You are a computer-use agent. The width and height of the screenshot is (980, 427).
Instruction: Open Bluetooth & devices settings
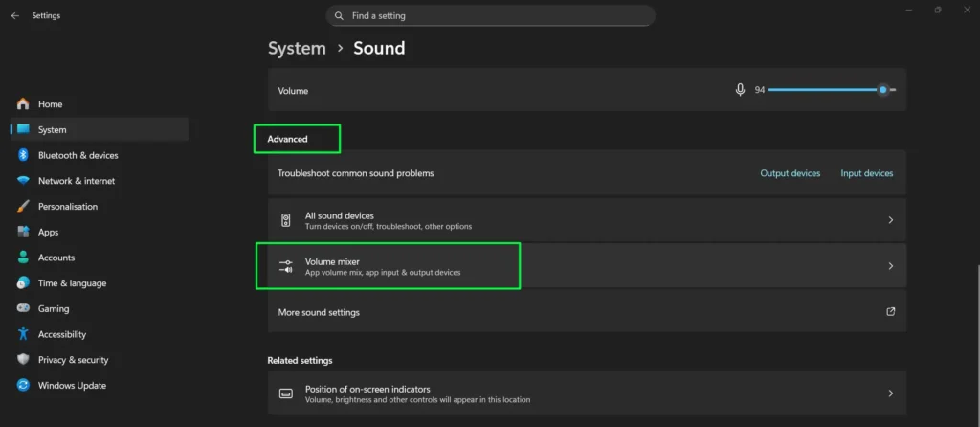pyautogui.click(x=100, y=156)
